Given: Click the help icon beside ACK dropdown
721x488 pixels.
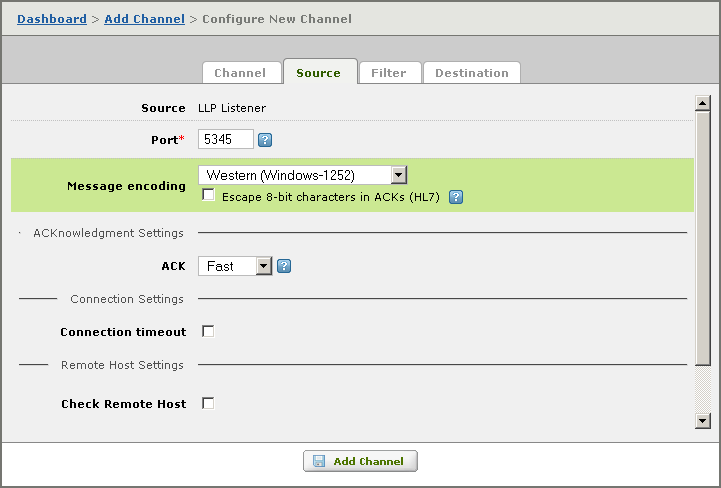Looking at the screenshot, I should tap(284, 266).
